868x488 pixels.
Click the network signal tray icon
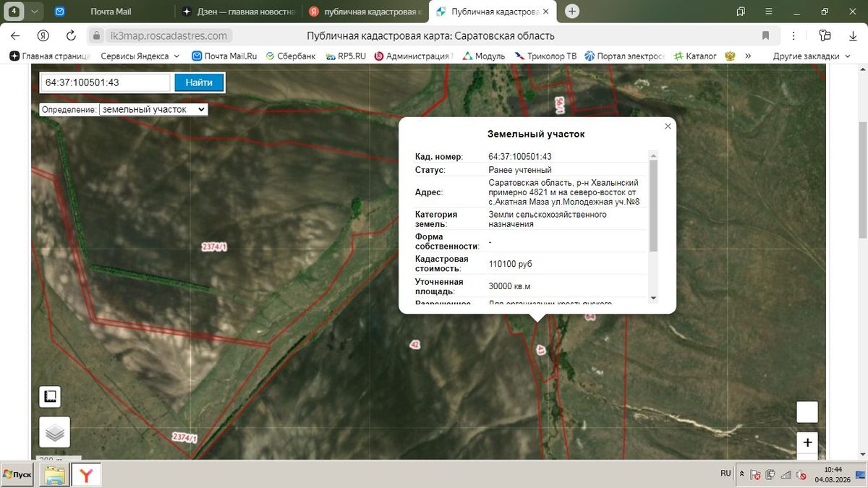[786, 475]
